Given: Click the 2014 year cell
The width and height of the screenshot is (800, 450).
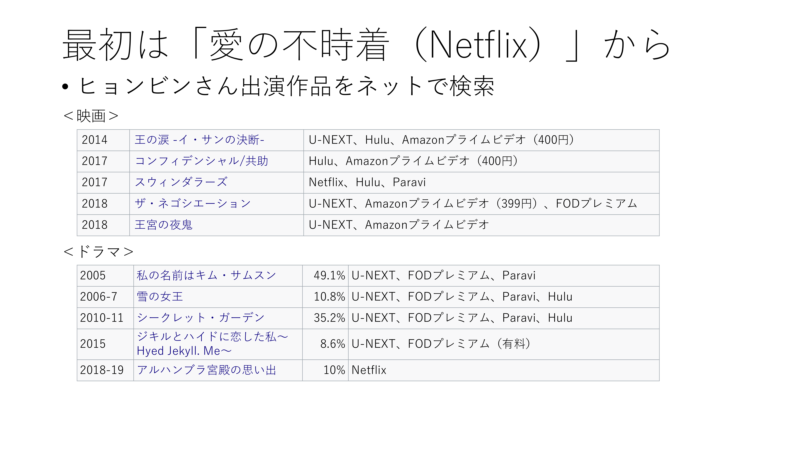Looking at the screenshot, I should click(96, 140).
